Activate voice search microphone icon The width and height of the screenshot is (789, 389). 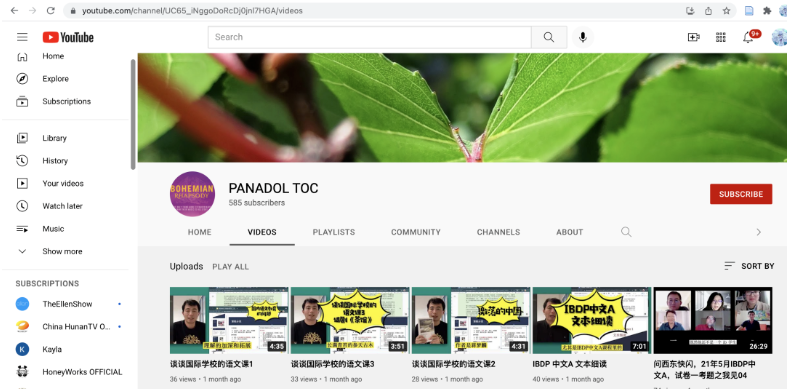point(583,37)
